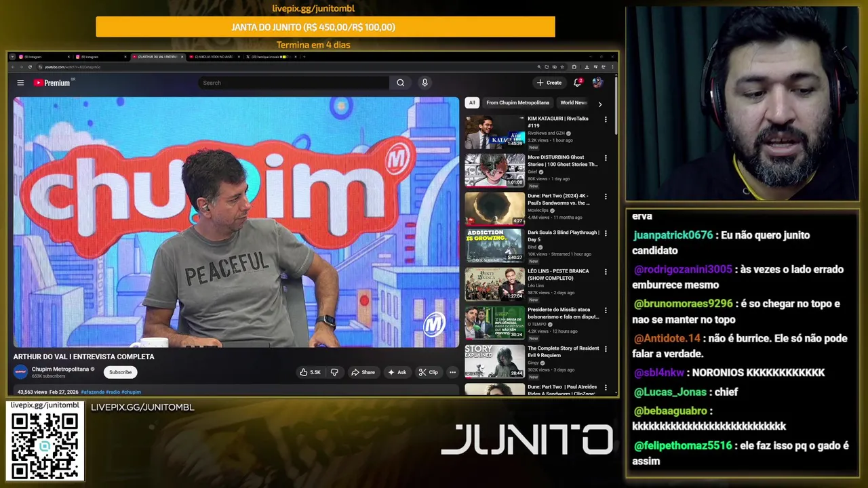868x488 pixels.
Task: Select the All filter chip
Action: (472, 102)
